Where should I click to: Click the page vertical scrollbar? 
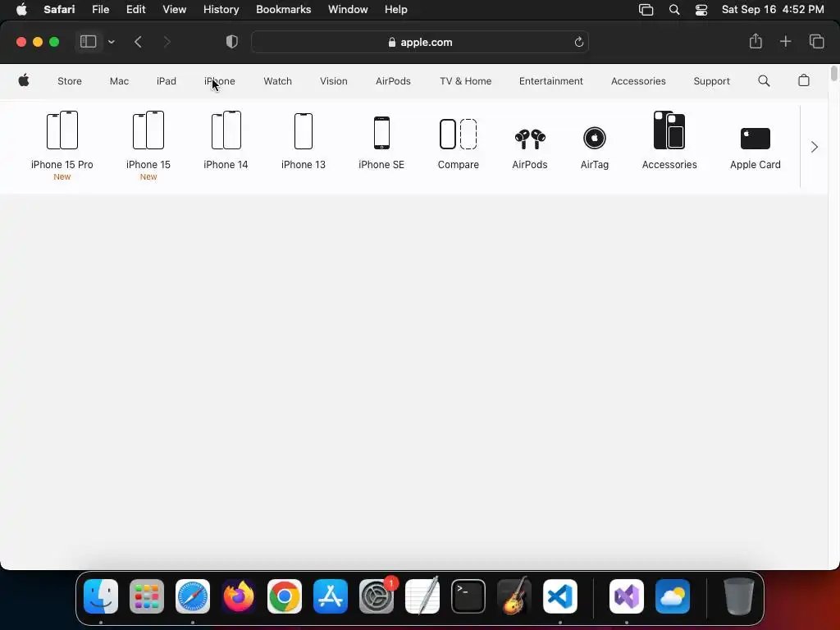point(833,73)
